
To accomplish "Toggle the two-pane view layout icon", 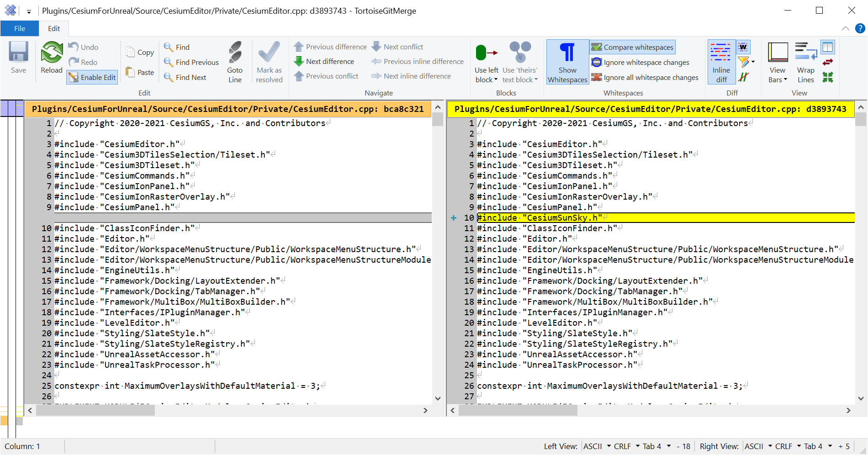I will pyautogui.click(x=828, y=47).
